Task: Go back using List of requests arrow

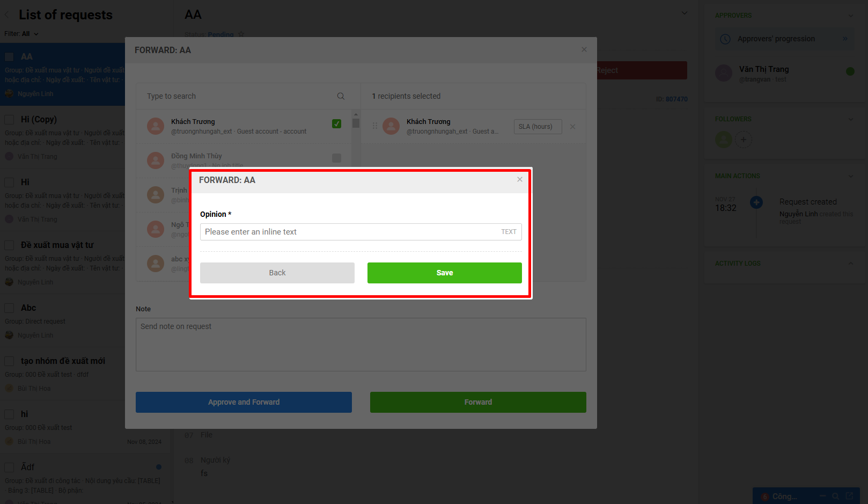Action: [x=7, y=15]
